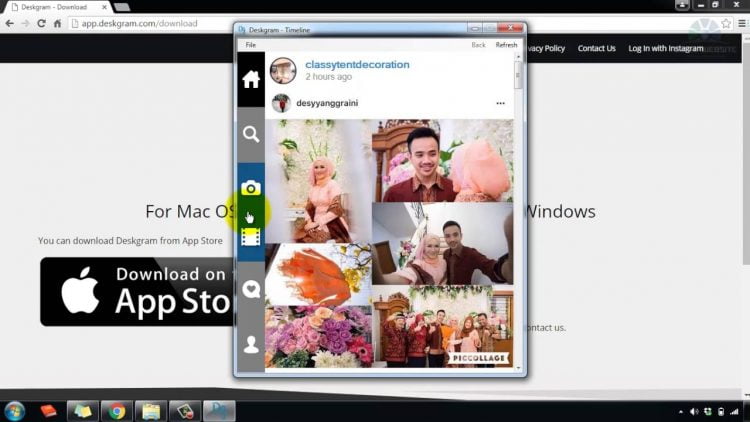
Task: Bookmark page with star icon
Action: tap(726, 23)
